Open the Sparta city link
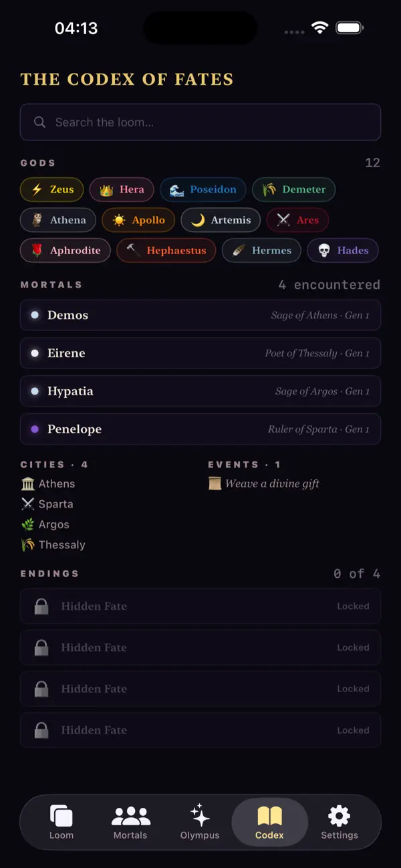 tap(47, 504)
